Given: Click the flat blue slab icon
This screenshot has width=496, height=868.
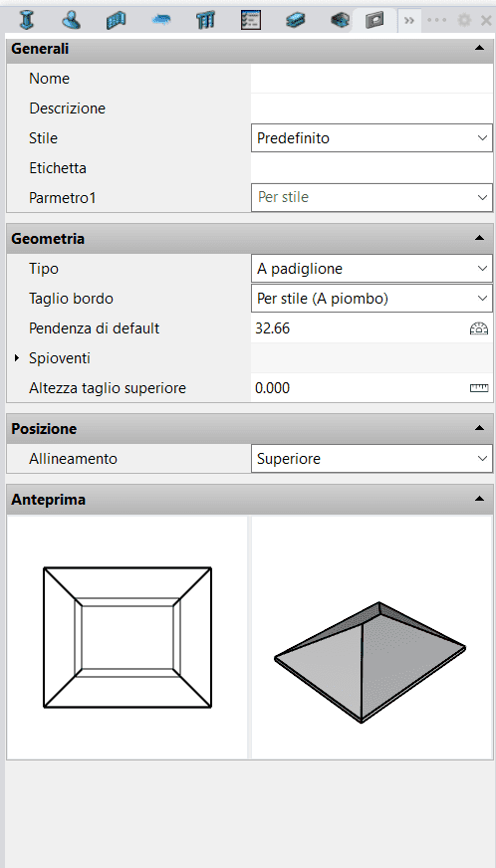Looking at the screenshot, I should point(160,21).
